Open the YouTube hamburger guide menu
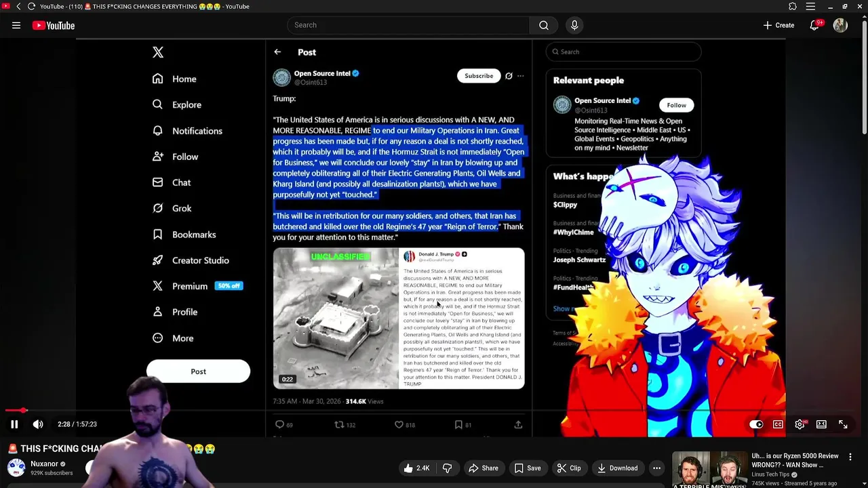The width and height of the screenshot is (868, 488). [16, 25]
